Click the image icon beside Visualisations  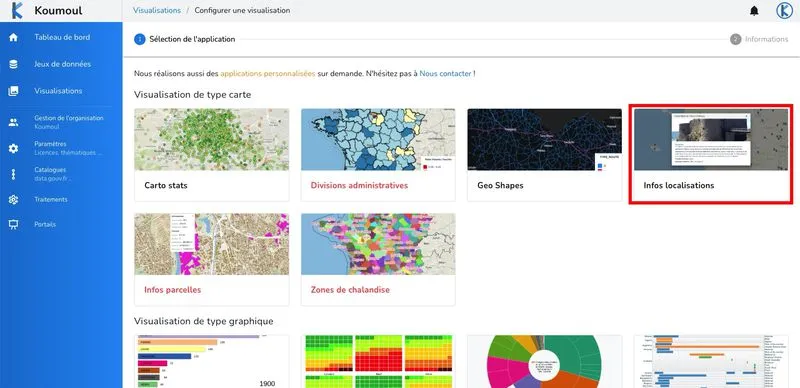point(13,91)
